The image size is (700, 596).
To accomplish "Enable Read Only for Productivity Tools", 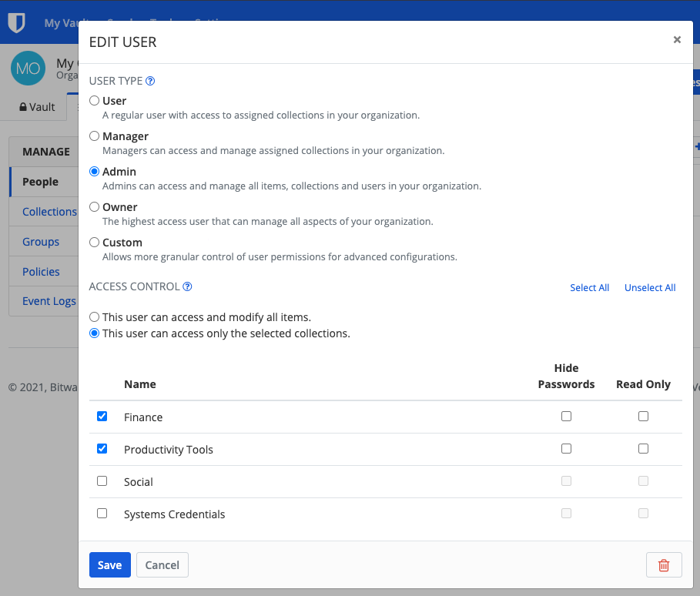I will coord(643,449).
